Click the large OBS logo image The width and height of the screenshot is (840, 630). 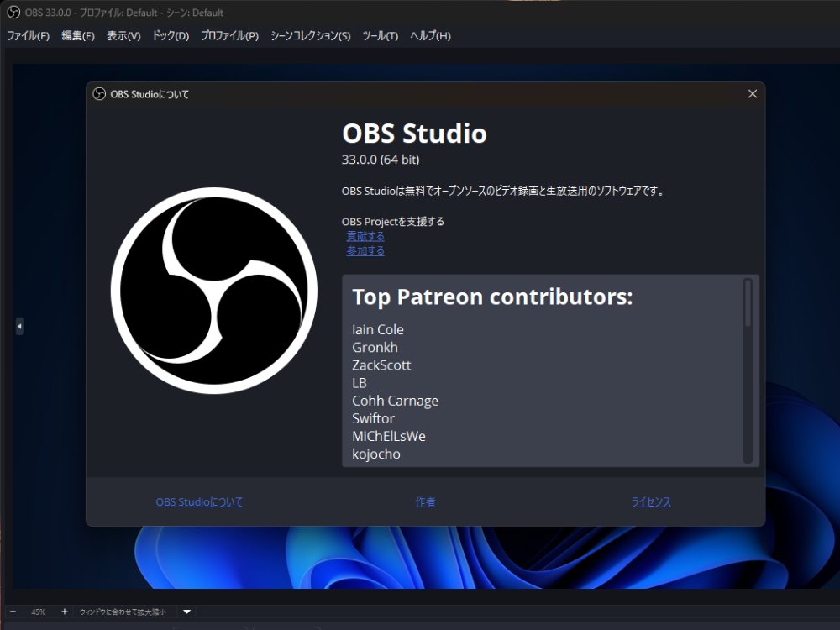click(214, 291)
